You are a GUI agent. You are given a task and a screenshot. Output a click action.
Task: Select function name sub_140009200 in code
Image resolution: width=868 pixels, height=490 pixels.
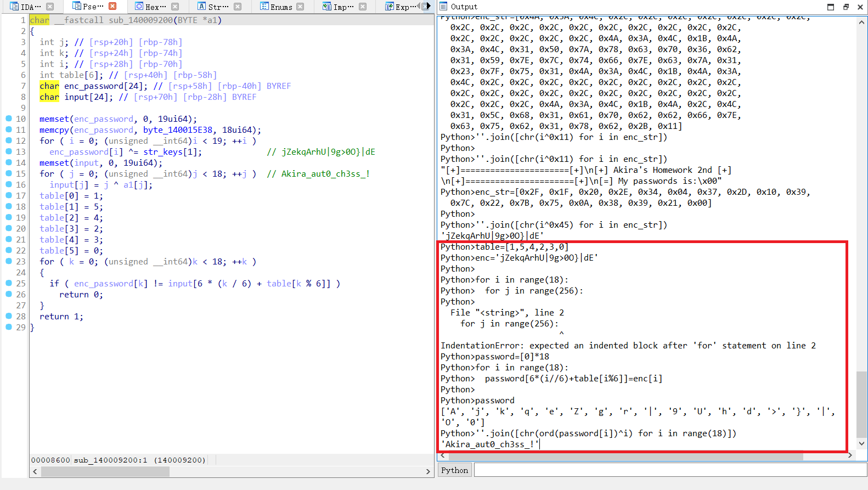[141, 20]
